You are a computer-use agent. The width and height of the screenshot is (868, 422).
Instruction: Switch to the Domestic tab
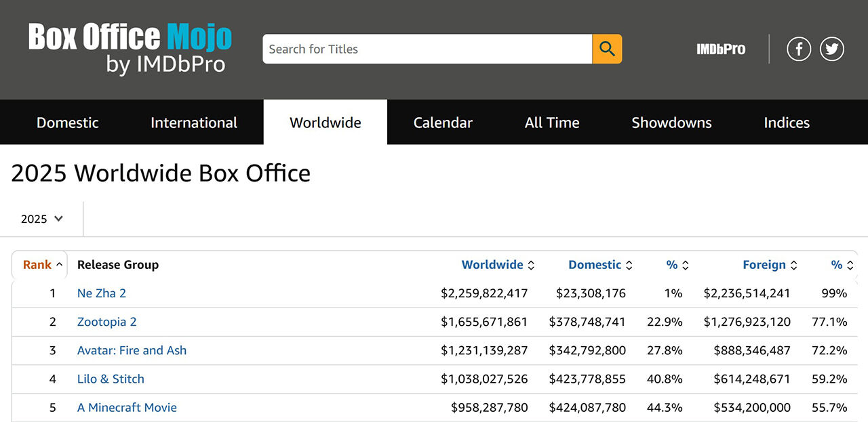click(x=68, y=123)
